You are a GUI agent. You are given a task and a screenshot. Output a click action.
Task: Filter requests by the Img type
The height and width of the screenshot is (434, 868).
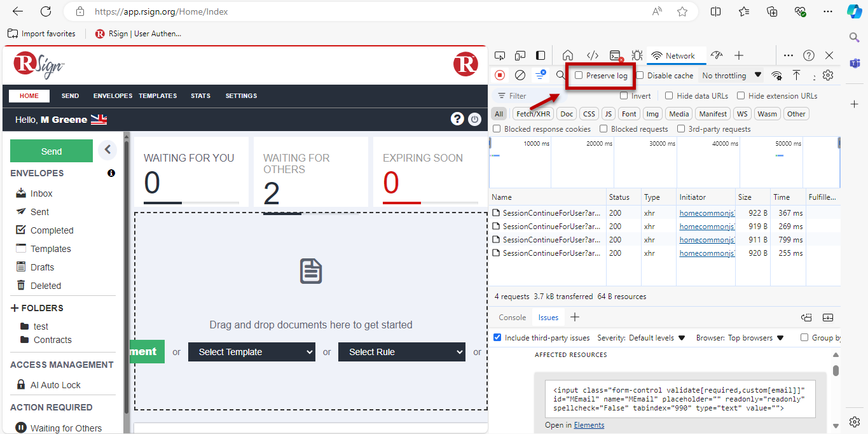(652, 114)
